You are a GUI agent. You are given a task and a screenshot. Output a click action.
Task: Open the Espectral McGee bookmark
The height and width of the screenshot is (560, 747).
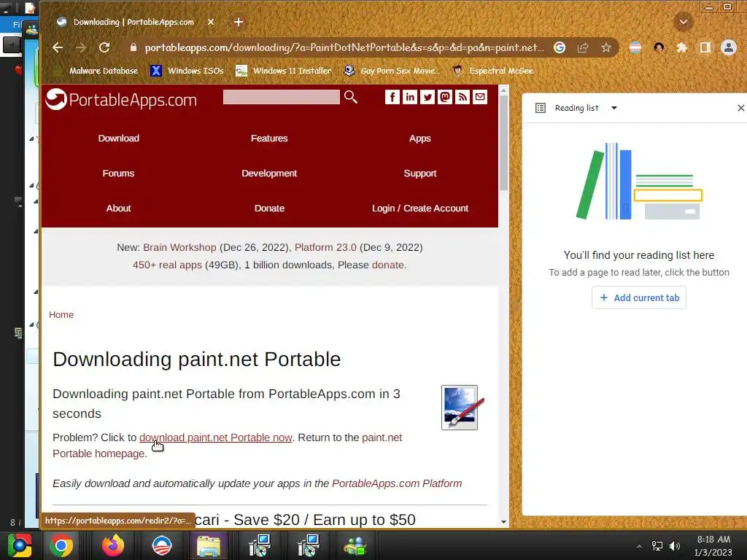click(494, 71)
